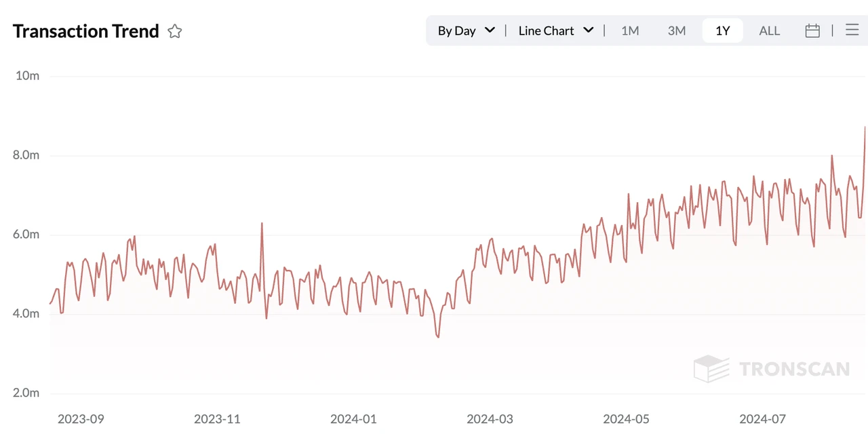Open the hamburger chart options menu
868x434 pixels.
point(852,30)
